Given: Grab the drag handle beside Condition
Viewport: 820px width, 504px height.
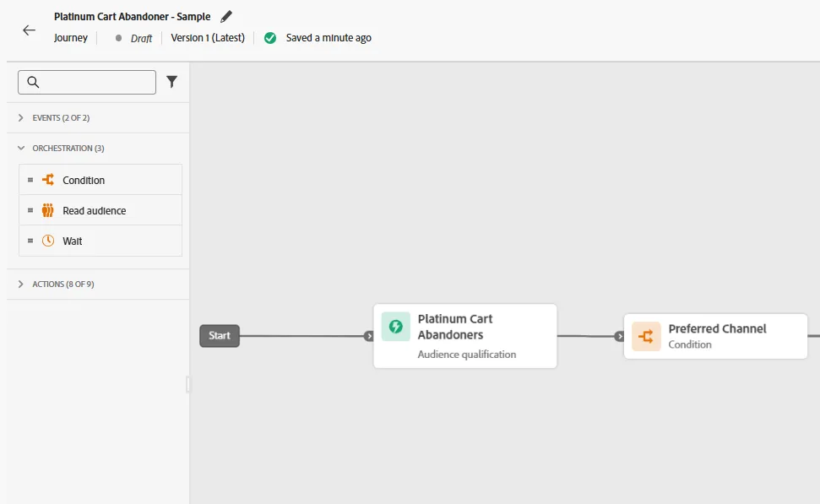Looking at the screenshot, I should tap(30, 180).
